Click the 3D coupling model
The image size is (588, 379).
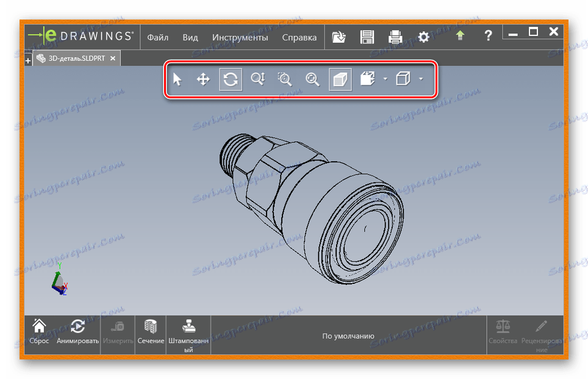pos(311,208)
